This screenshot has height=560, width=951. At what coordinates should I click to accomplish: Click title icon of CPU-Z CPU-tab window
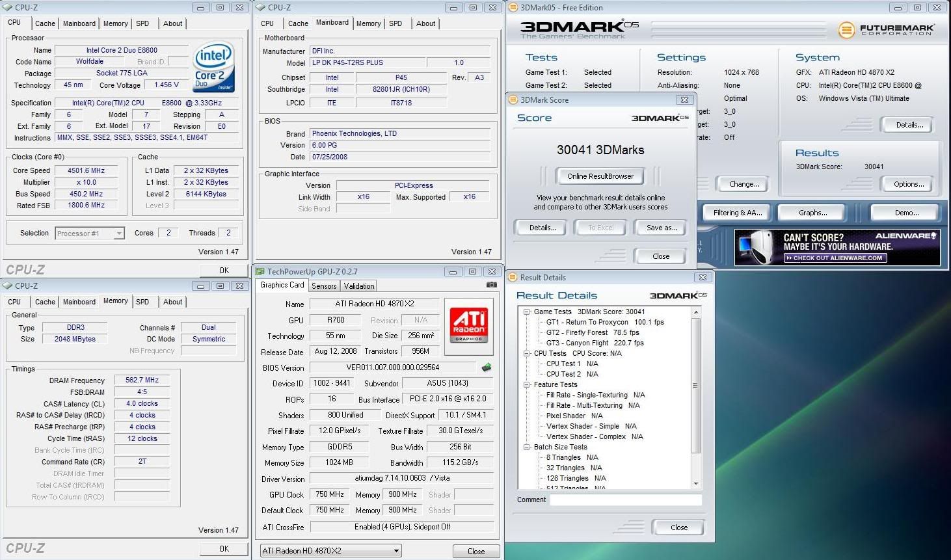[x=7, y=8]
